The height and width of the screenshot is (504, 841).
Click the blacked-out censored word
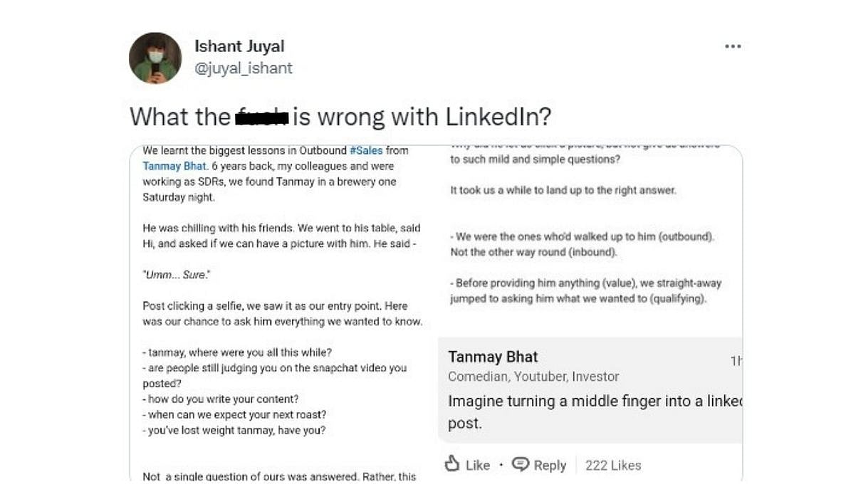coord(261,117)
